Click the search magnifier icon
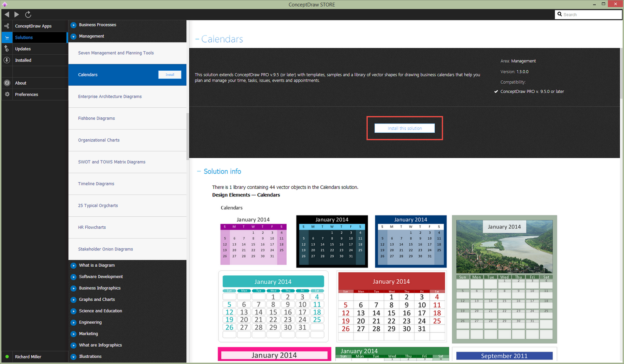 coord(560,14)
